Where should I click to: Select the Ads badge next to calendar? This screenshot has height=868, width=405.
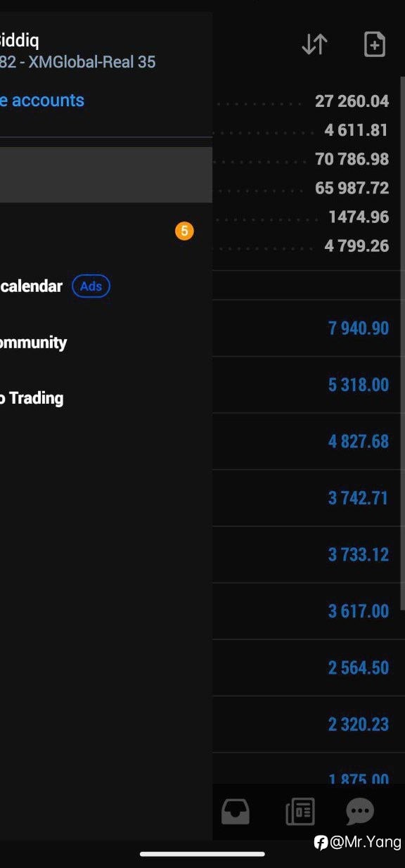[x=91, y=286]
